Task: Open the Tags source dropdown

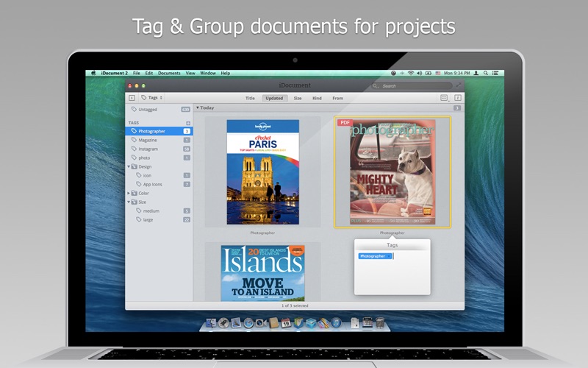Action: pos(151,97)
